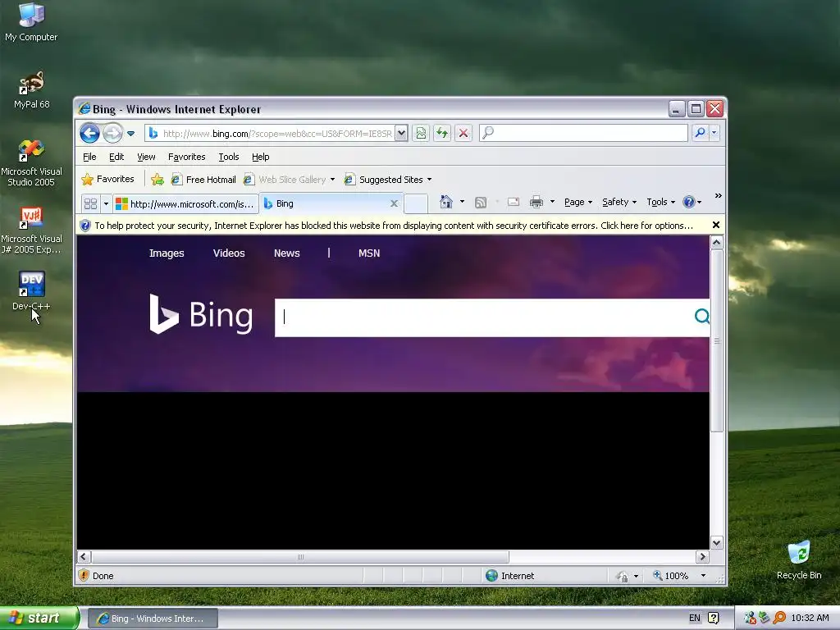This screenshot has height=630, width=840.
Task: Click the security certificate information bar
Action: click(x=394, y=226)
